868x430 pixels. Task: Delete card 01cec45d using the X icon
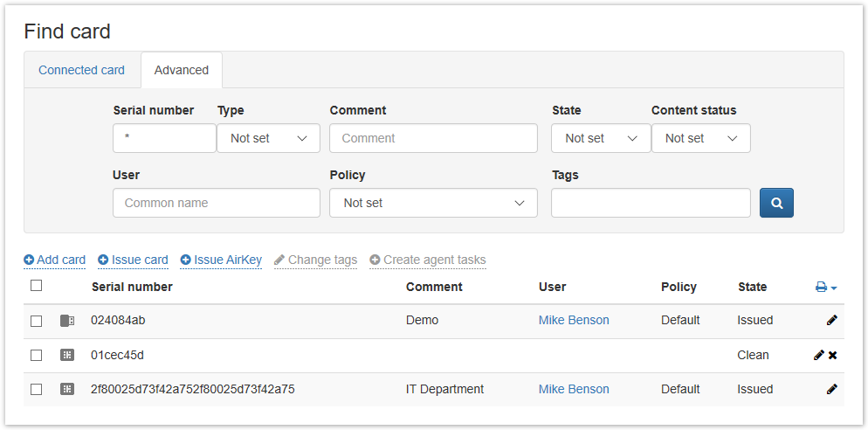[833, 355]
